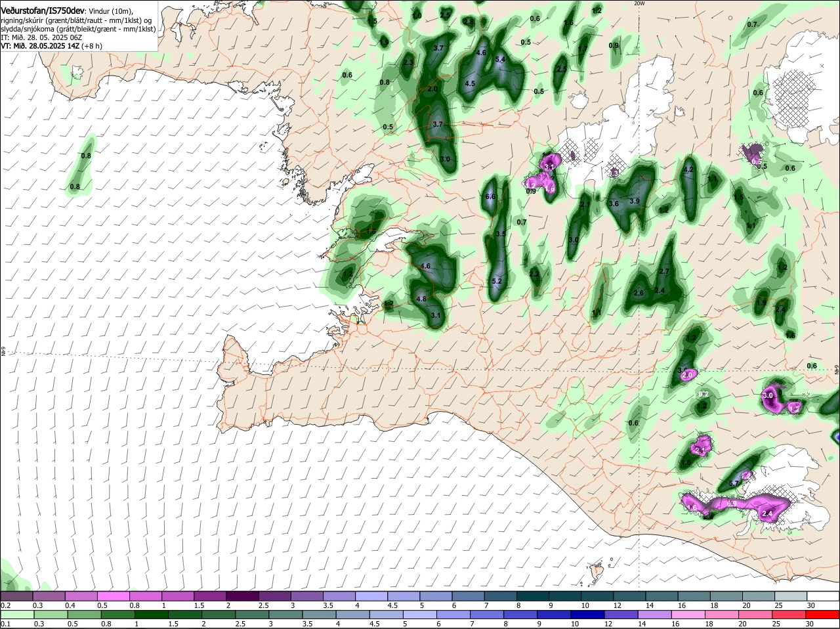The image size is (840, 629).
Task: Click the 0.2 label in the sleet legend
Action: (x=6, y=605)
